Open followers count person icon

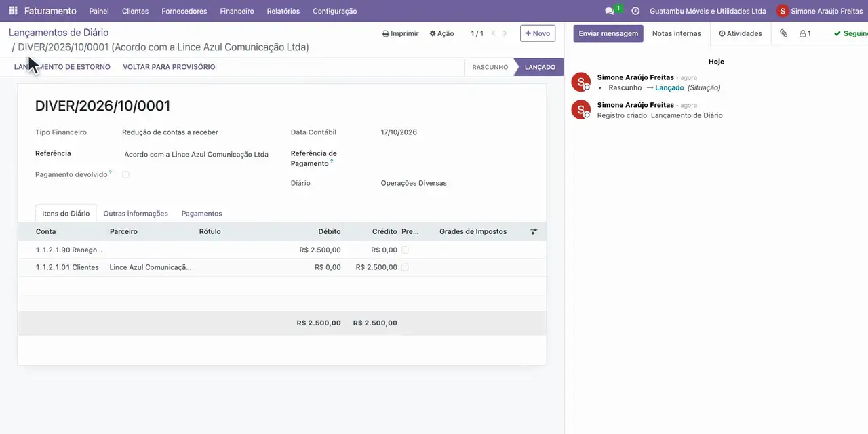click(x=805, y=33)
